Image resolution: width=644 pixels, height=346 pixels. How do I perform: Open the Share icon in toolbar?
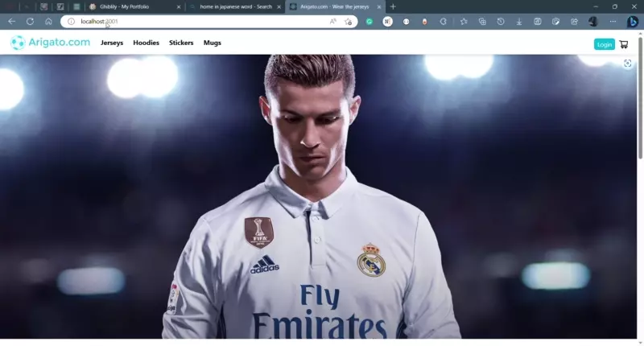click(574, 22)
